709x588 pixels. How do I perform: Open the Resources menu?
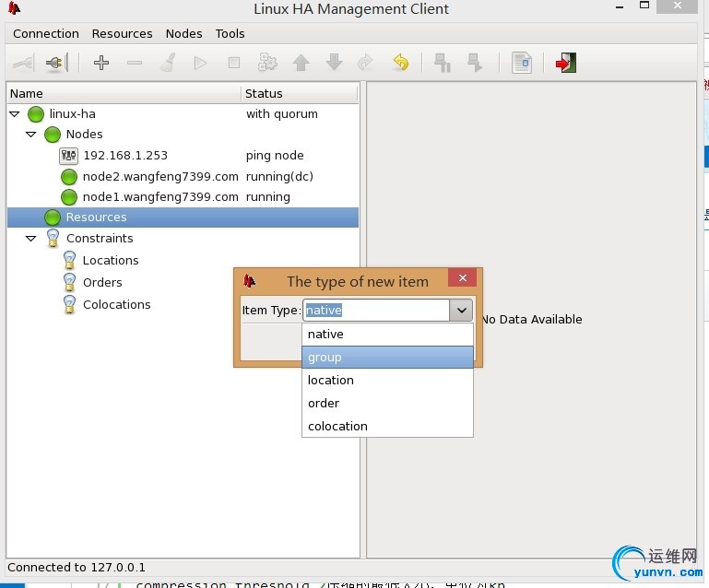pyautogui.click(x=122, y=34)
